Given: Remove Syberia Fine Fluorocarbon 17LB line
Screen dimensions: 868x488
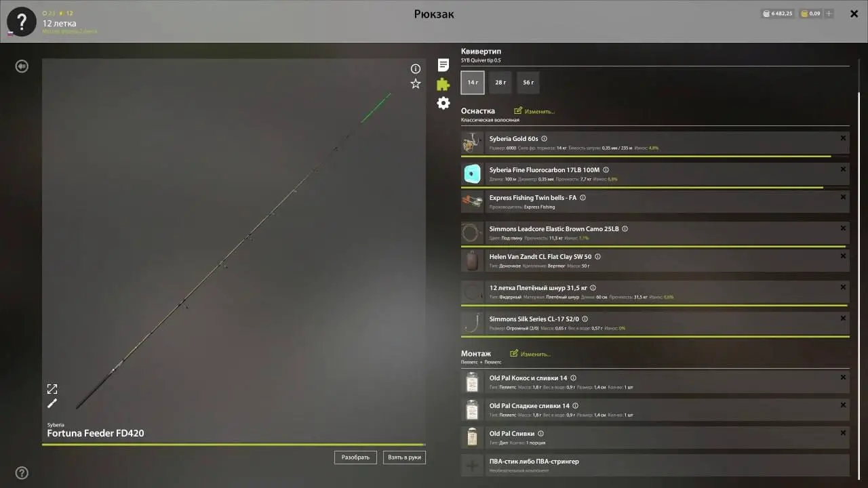Looking at the screenshot, I should click(x=843, y=169).
